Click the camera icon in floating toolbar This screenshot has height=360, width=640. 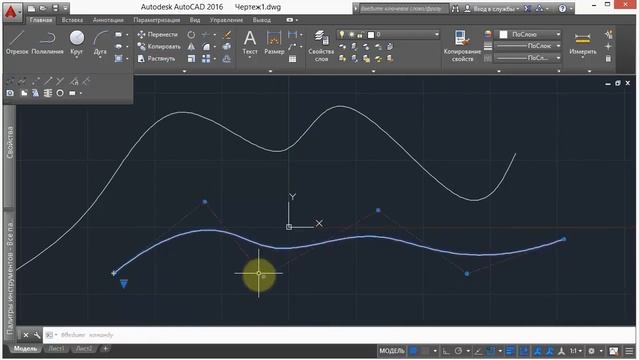click(10, 93)
